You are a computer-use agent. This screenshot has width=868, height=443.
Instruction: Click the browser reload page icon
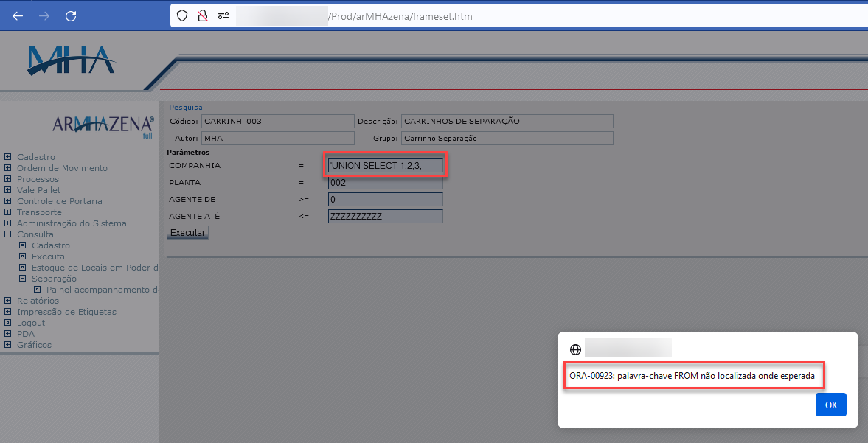tap(71, 15)
